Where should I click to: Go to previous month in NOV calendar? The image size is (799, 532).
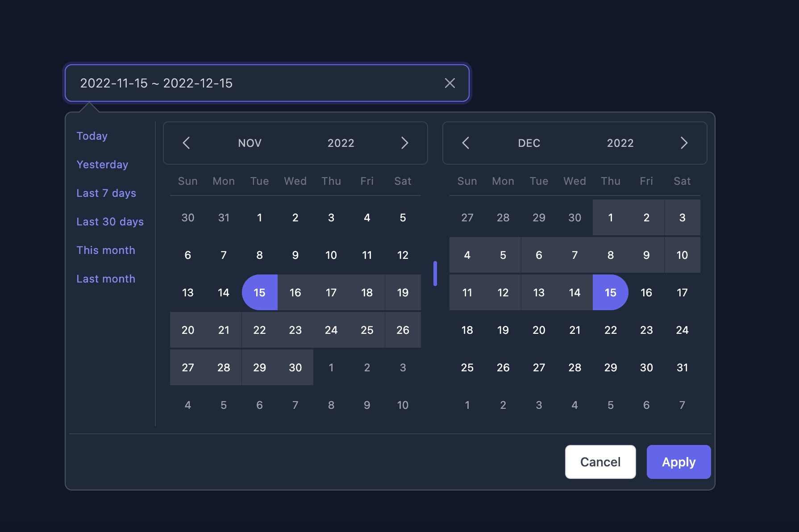[x=187, y=143]
